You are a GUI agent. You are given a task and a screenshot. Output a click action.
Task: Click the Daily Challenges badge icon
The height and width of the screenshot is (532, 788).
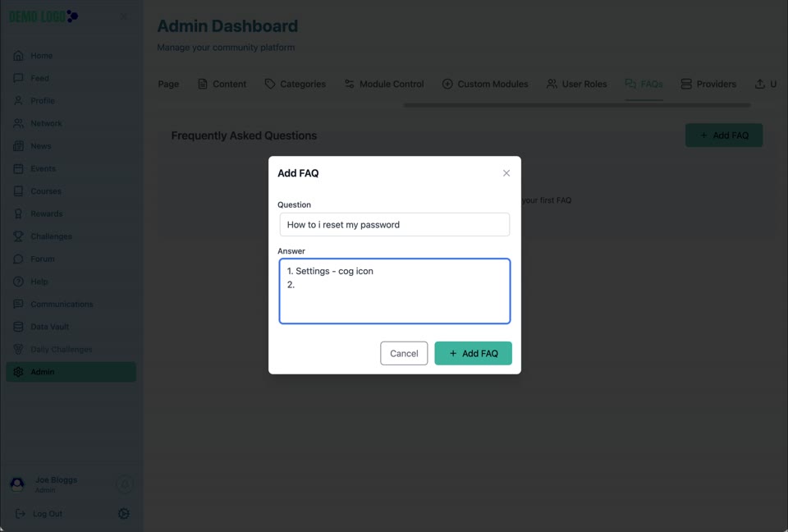point(18,349)
